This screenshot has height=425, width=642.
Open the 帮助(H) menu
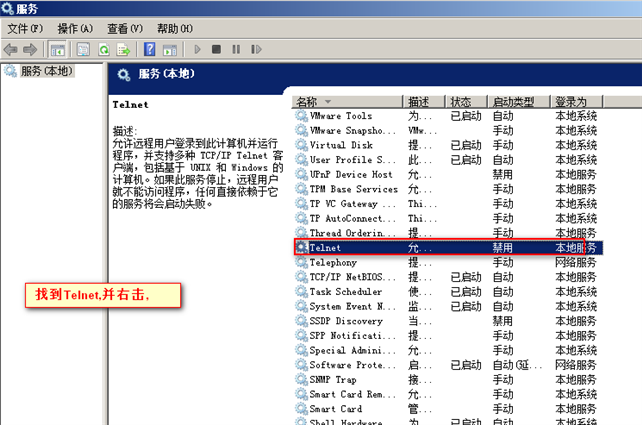click(x=175, y=29)
